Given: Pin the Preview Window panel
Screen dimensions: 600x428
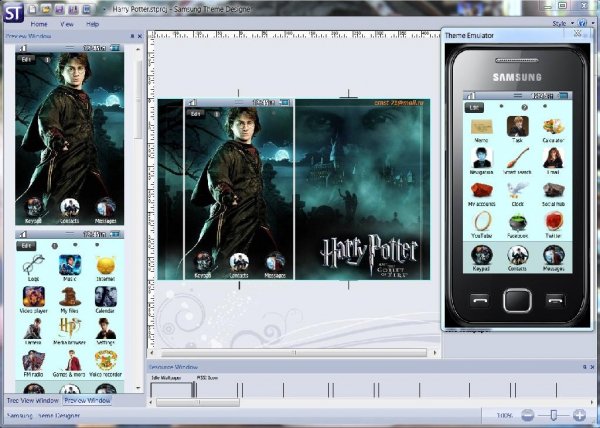Looking at the screenshot, I should 132,36.
